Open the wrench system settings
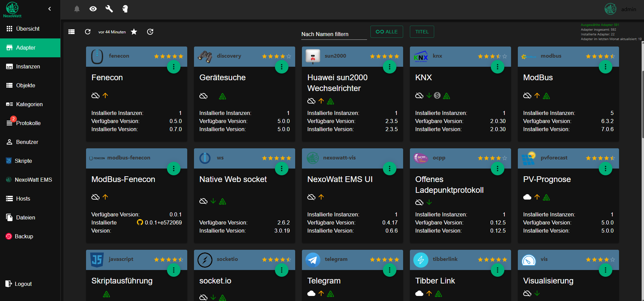The image size is (644, 301). tap(109, 9)
